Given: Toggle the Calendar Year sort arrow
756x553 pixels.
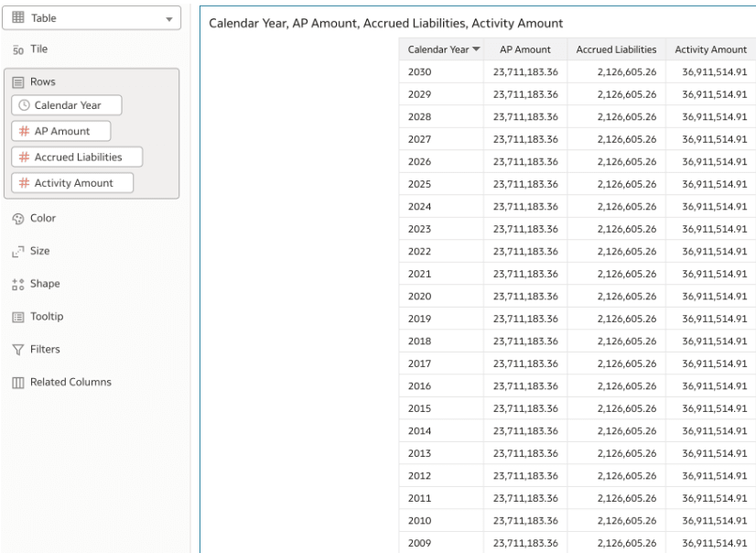Looking at the screenshot, I should coord(476,49).
